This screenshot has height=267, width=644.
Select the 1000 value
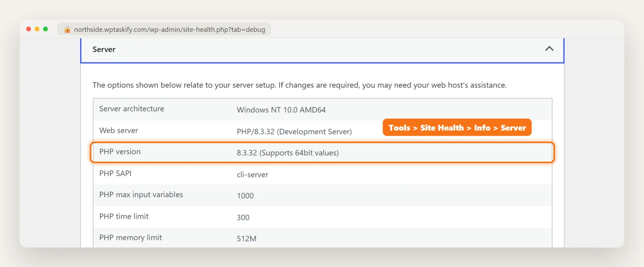pyautogui.click(x=245, y=196)
